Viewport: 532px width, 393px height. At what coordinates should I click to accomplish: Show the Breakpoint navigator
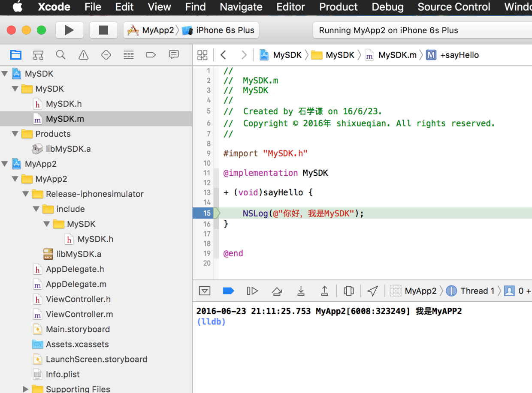[x=151, y=55]
